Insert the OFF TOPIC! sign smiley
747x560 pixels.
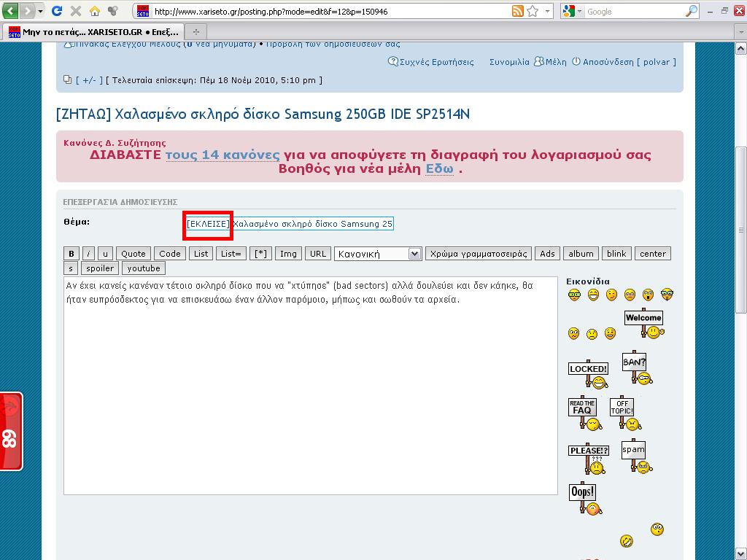click(625, 414)
